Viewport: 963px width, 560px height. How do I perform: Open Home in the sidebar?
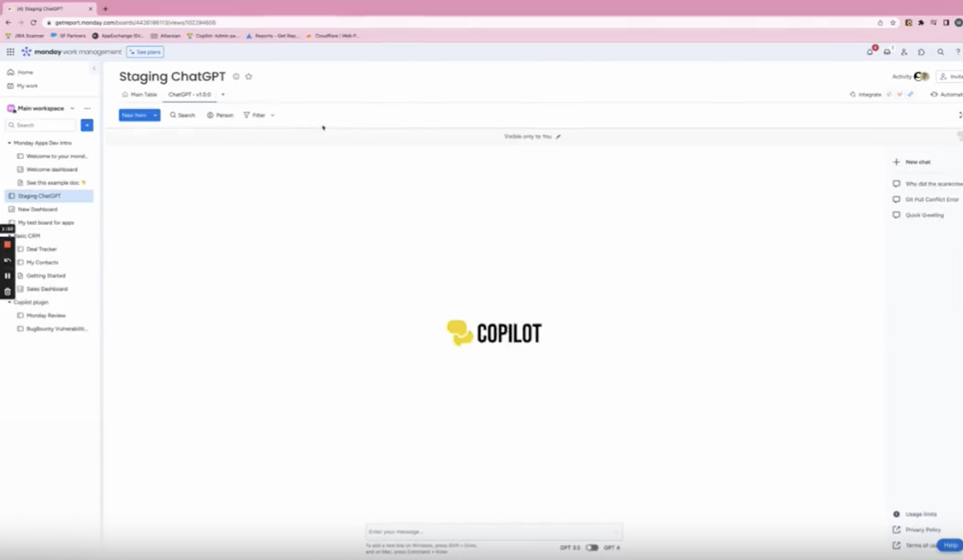[20, 72]
